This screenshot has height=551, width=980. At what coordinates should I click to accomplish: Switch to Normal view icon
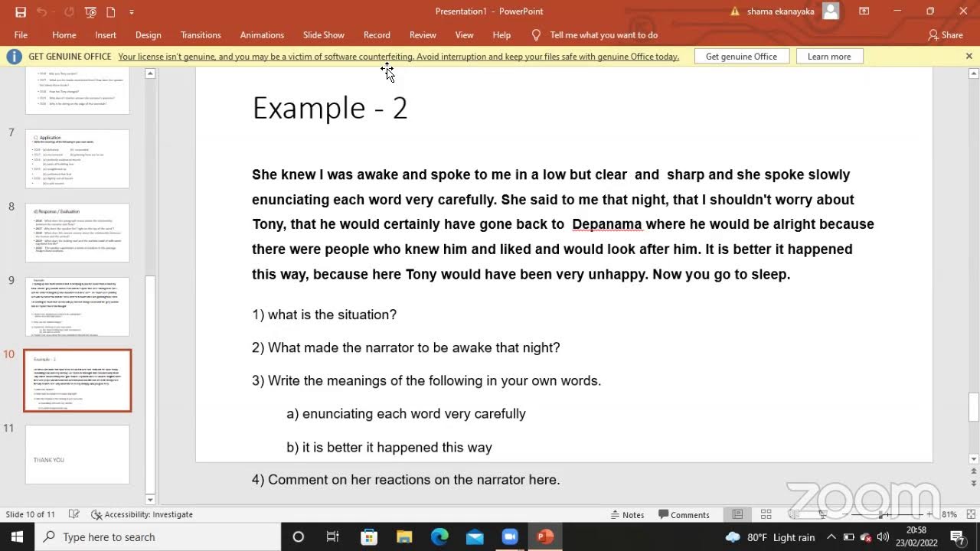click(x=737, y=514)
